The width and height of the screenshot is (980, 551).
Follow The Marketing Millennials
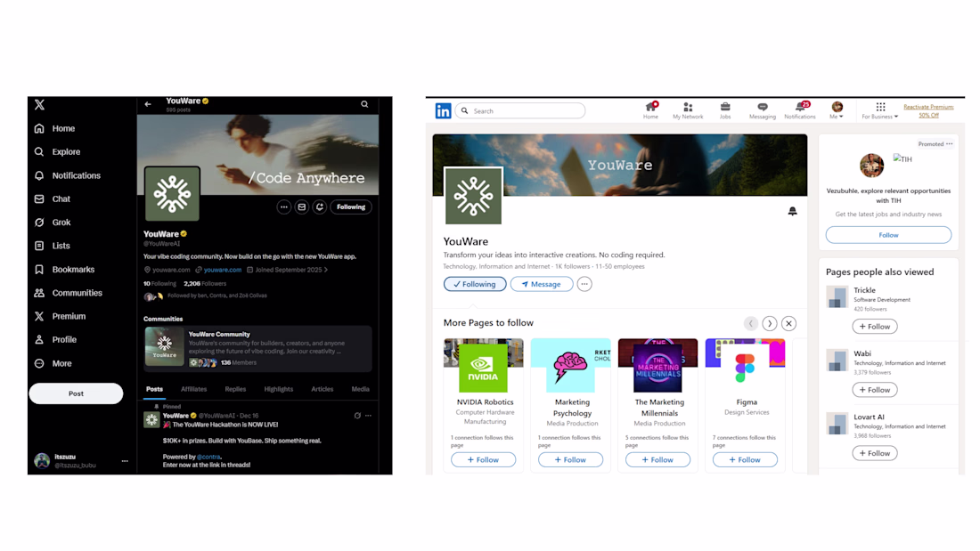tap(657, 460)
